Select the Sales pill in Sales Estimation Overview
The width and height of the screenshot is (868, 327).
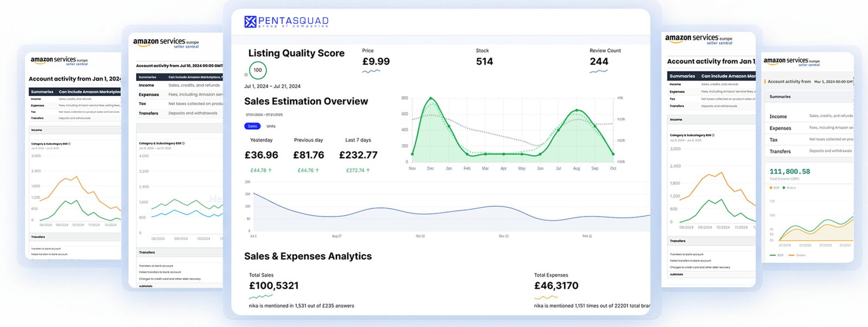pyautogui.click(x=252, y=126)
